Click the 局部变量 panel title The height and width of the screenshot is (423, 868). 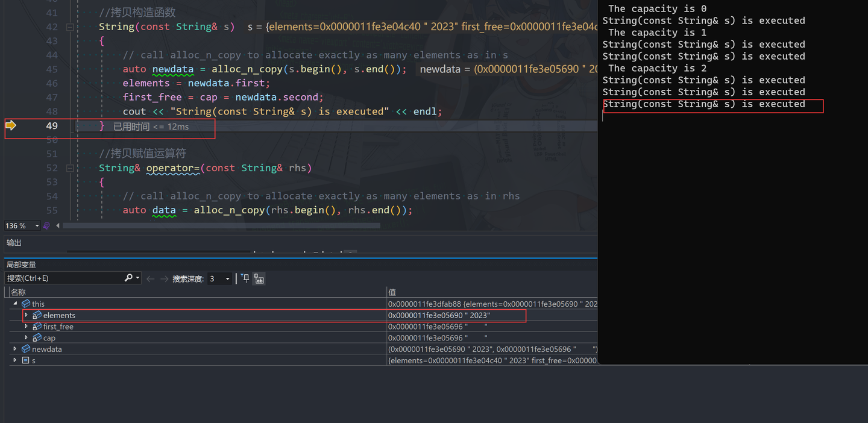coord(22,264)
